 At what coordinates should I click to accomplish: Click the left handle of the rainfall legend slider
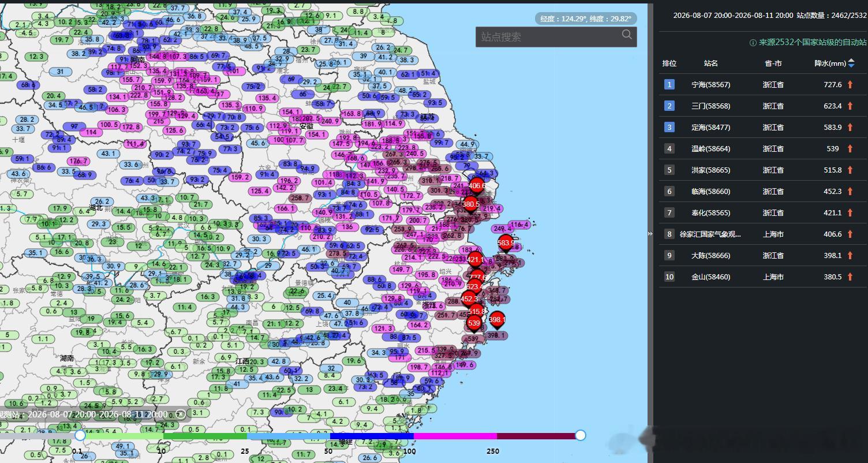point(80,435)
